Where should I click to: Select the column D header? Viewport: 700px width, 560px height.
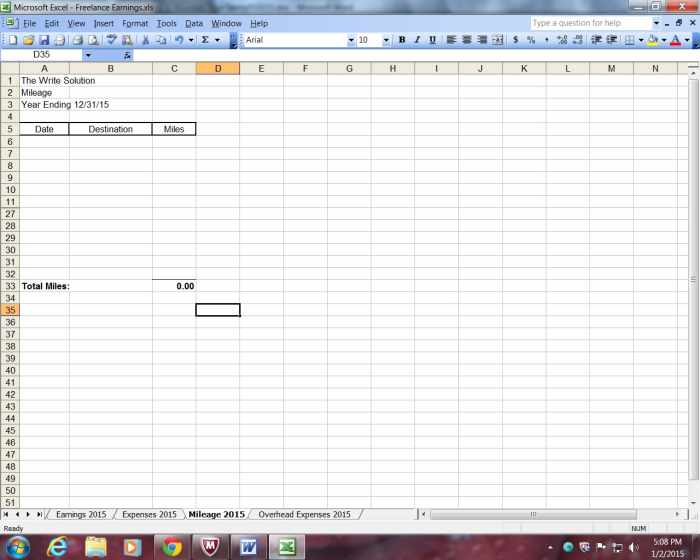218,68
